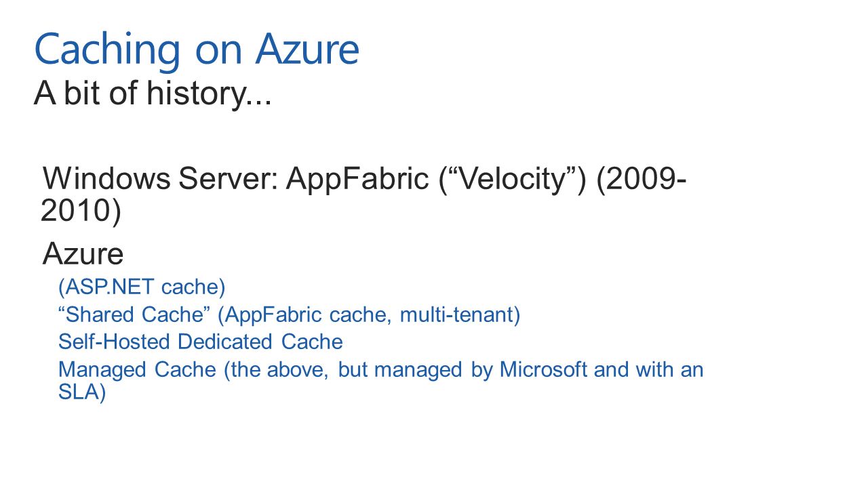This screenshot has width=868, height=488.
Task: Select the "A bit of history..." subtitle
Action: point(153,93)
